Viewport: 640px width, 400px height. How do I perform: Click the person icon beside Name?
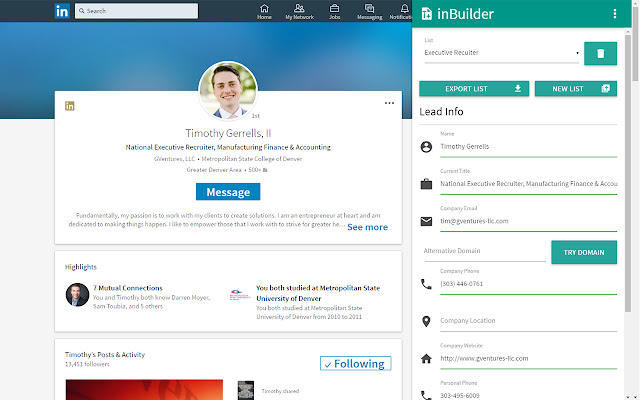[x=426, y=147]
